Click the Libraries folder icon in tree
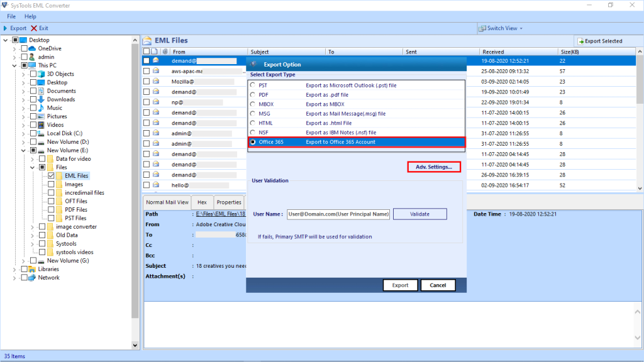644x362 pixels. [x=32, y=269]
